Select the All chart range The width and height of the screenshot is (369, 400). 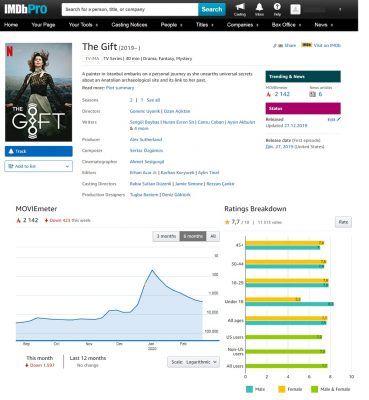pos(213,236)
